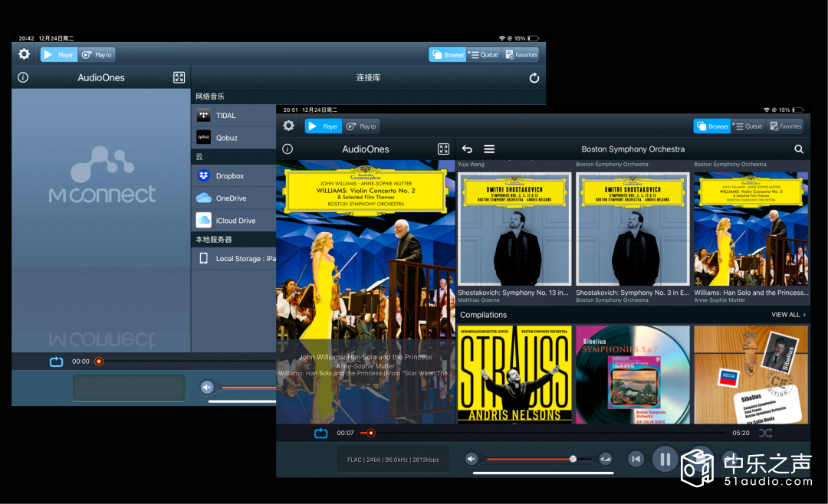Skip to the previous track
Viewport: 828px width, 504px height.
click(636, 459)
